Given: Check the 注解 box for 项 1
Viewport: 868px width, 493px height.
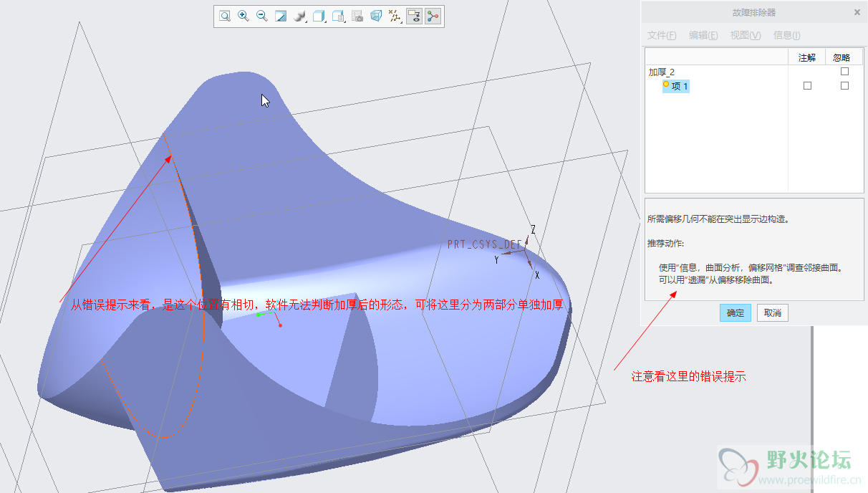Looking at the screenshot, I should pos(807,86).
